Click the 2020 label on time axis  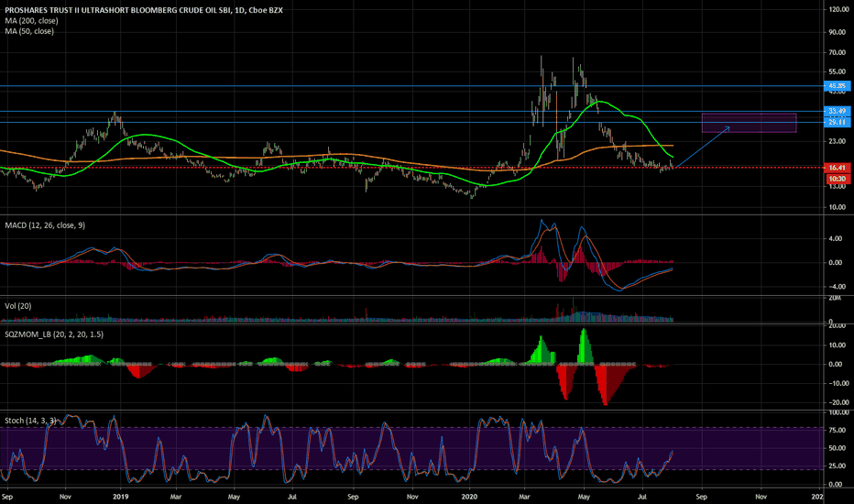point(469,497)
